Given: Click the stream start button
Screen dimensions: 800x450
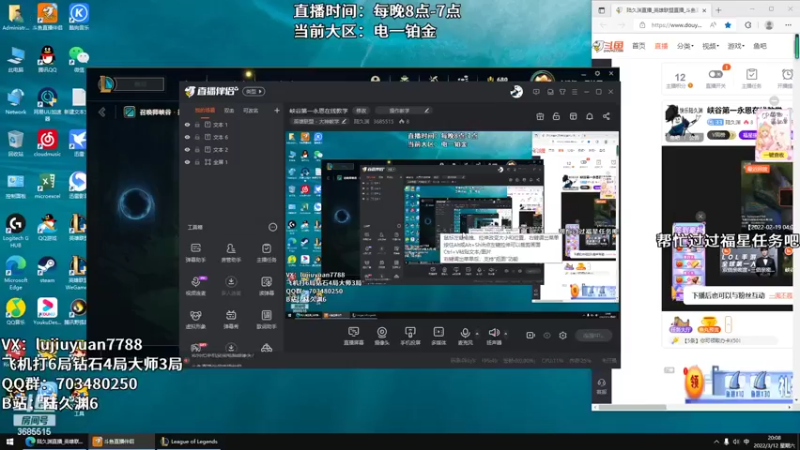Looking at the screenshot, I should [x=593, y=335].
